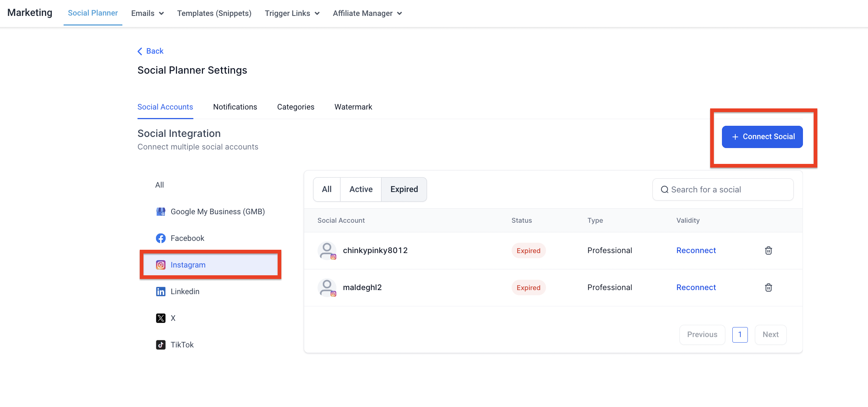Click the TikTok icon in sidebar
The height and width of the screenshot is (407, 868).
point(160,345)
